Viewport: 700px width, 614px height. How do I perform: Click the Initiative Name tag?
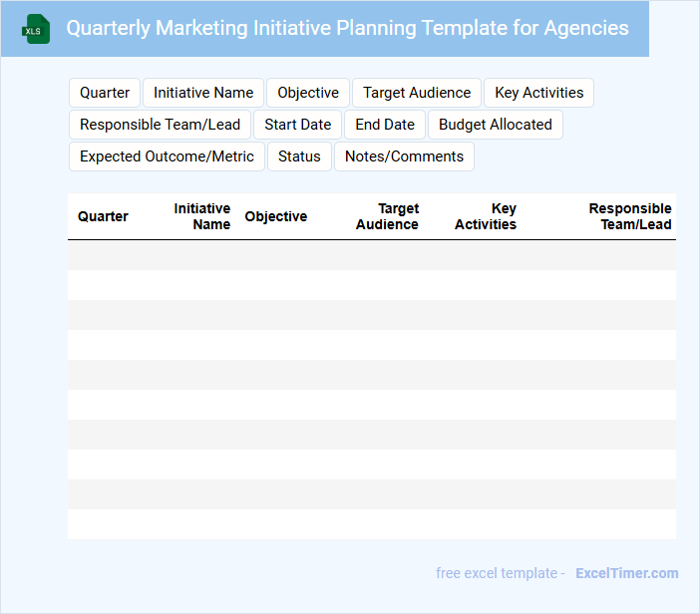[x=203, y=93]
